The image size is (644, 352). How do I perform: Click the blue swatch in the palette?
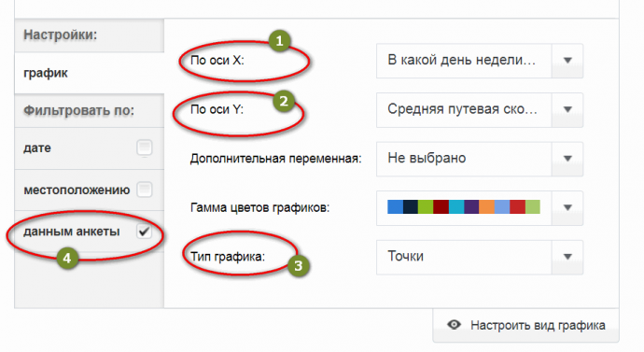click(395, 207)
